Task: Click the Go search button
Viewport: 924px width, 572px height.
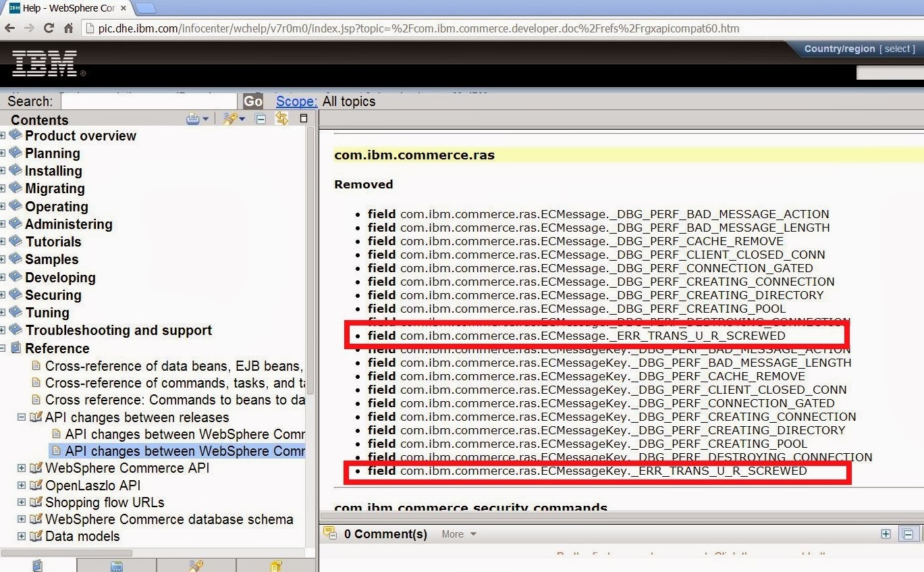Action: point(253,101)
